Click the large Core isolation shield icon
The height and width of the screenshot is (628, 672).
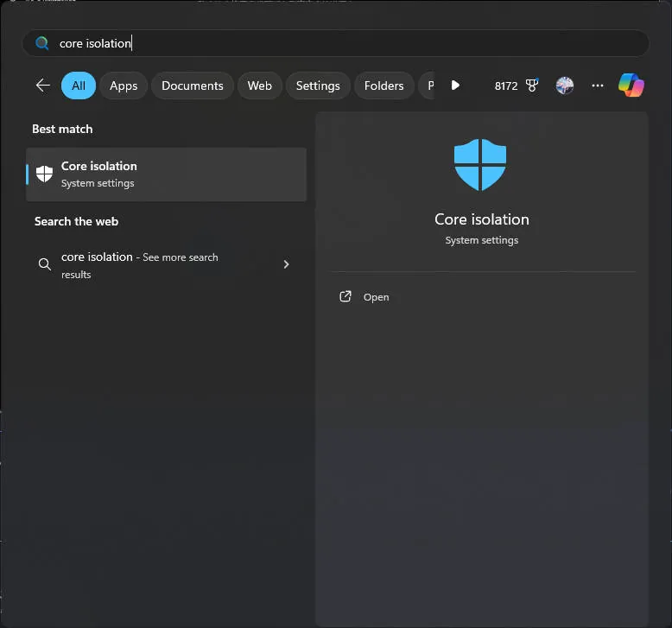[x=480, y=165]
